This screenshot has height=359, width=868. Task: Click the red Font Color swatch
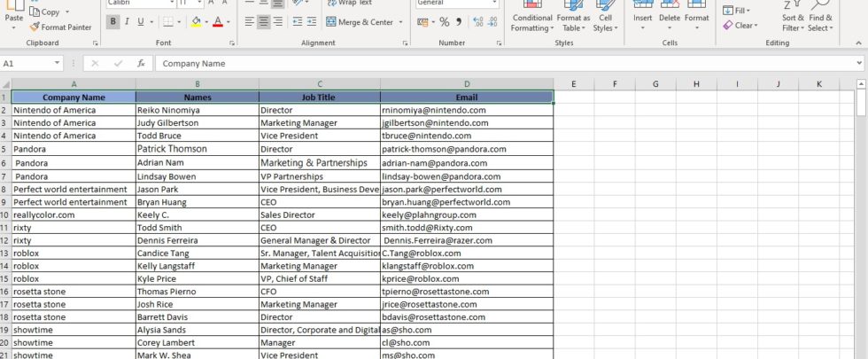point(219,22)
